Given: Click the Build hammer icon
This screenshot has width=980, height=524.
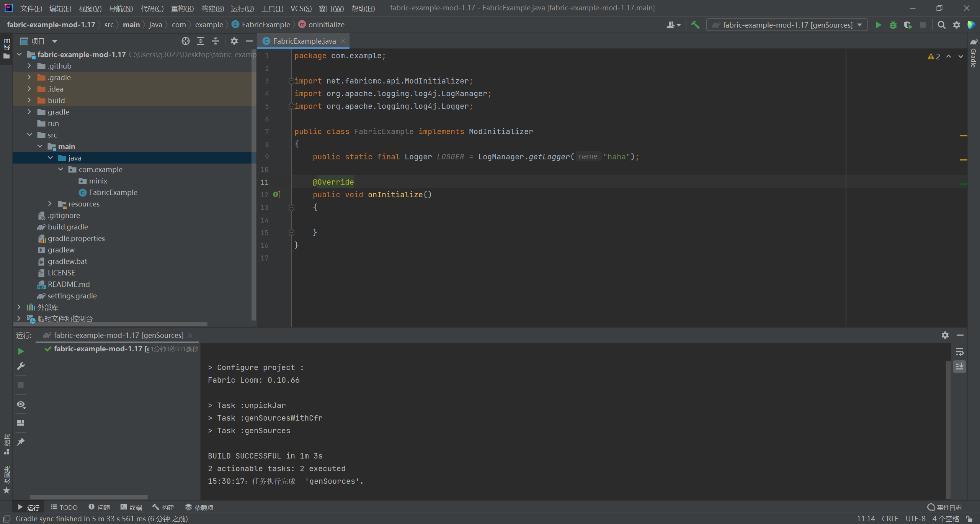Looking at the screenshot, I should tap(695, 25).
